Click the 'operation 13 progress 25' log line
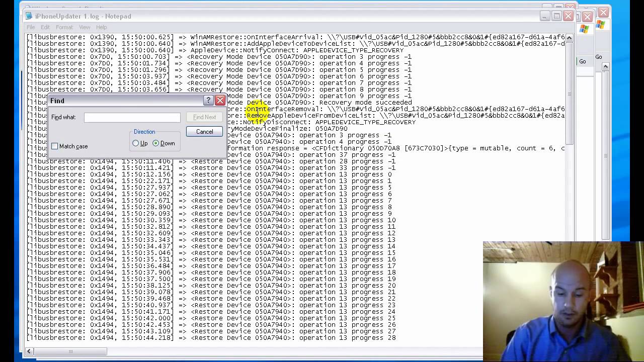This screenshot has width=644, height=362. coord(211,318)
